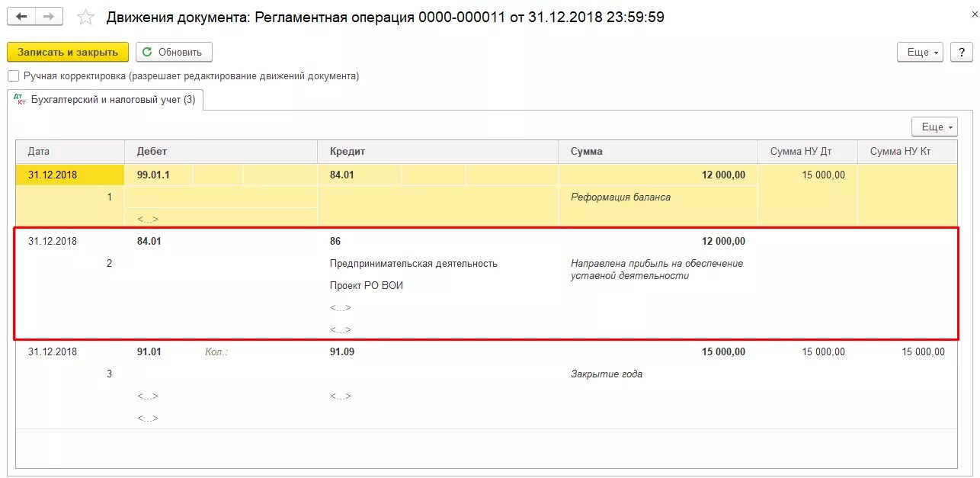This screenshot has height=478, width=980.
Task: Open help with the question mark button
Action: [962, 52]
